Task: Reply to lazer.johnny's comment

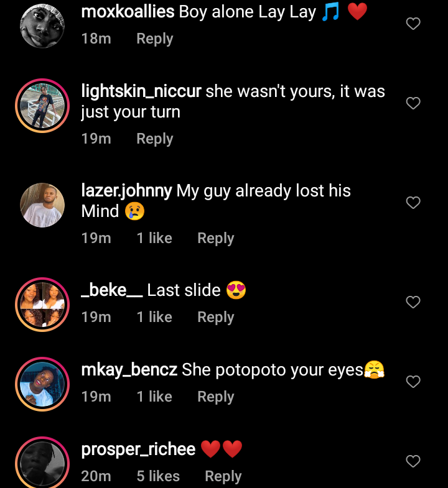Action: pyautogui.click(x=215, y=238)
